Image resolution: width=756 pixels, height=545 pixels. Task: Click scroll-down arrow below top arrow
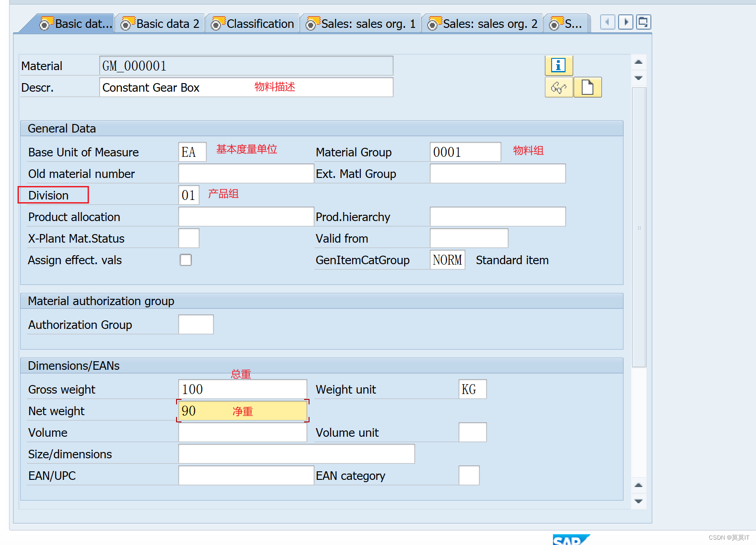639,78
